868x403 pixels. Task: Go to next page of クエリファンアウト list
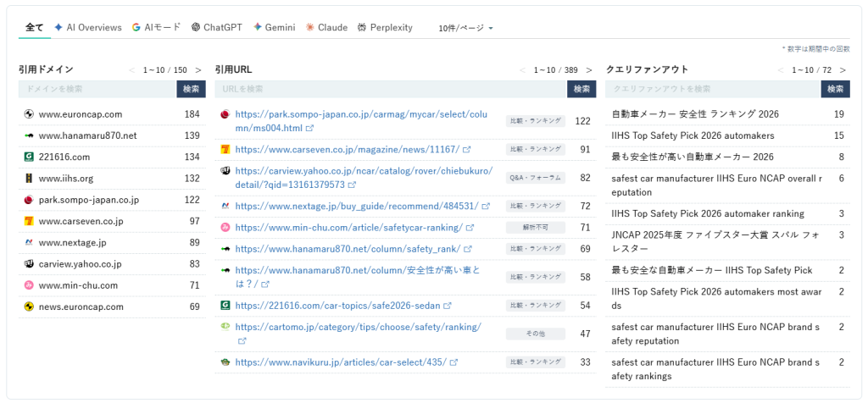tap(843, 70)
